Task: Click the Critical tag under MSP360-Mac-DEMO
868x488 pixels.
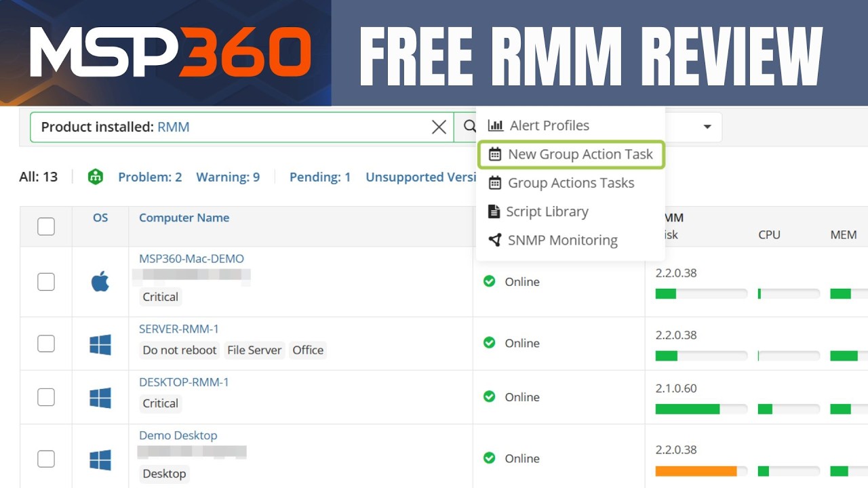Action: pos(160,297)
